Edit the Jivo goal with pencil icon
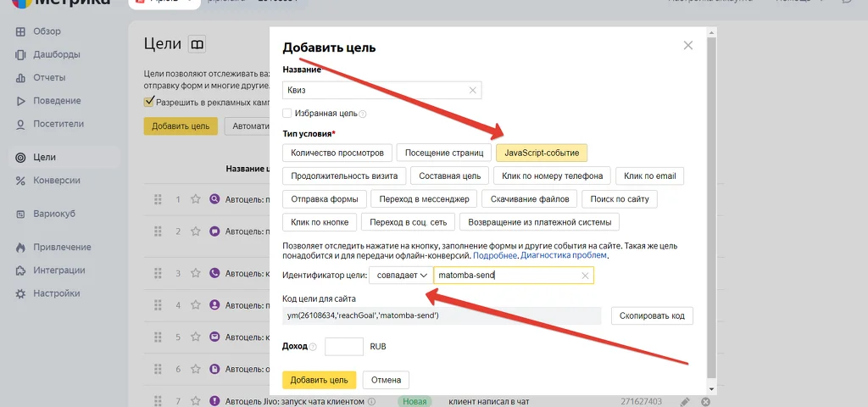This screenshot has height=407, width=868. pos(685,401)
